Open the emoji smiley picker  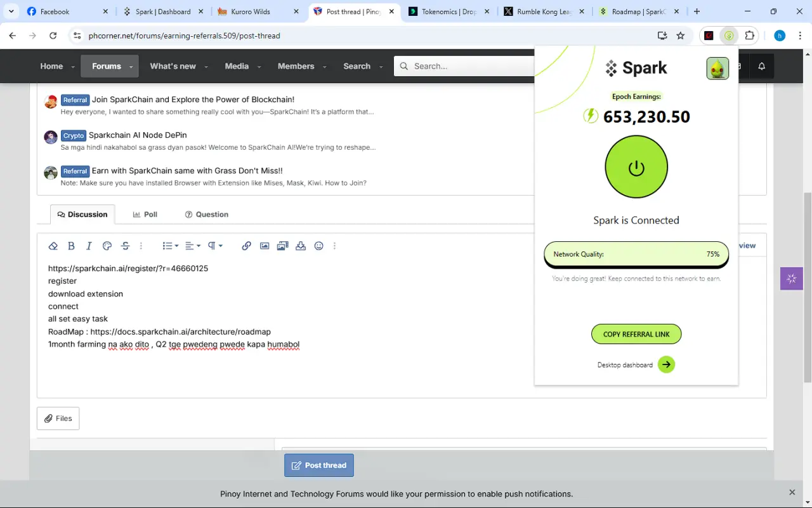coord(319,246)
